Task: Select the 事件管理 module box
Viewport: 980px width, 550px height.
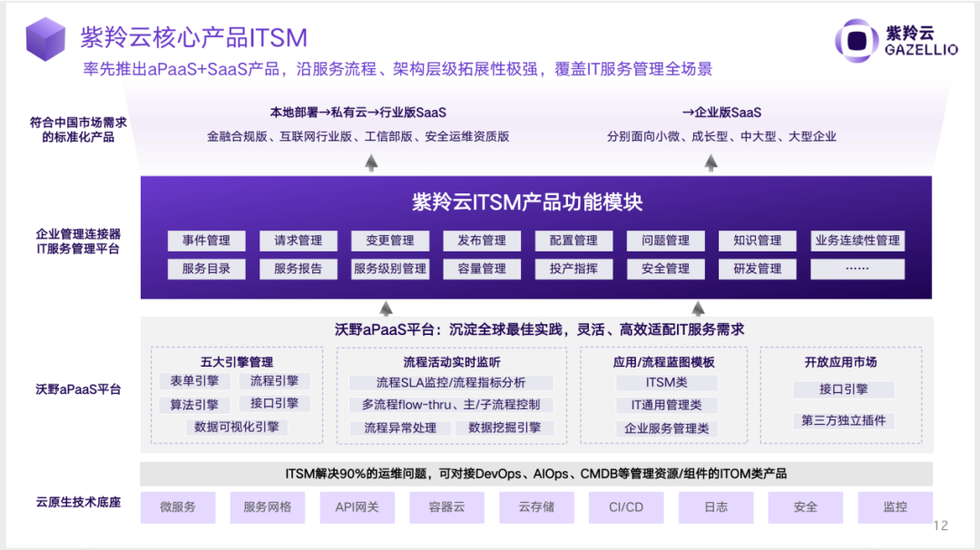Action: (x=206, y=241)
